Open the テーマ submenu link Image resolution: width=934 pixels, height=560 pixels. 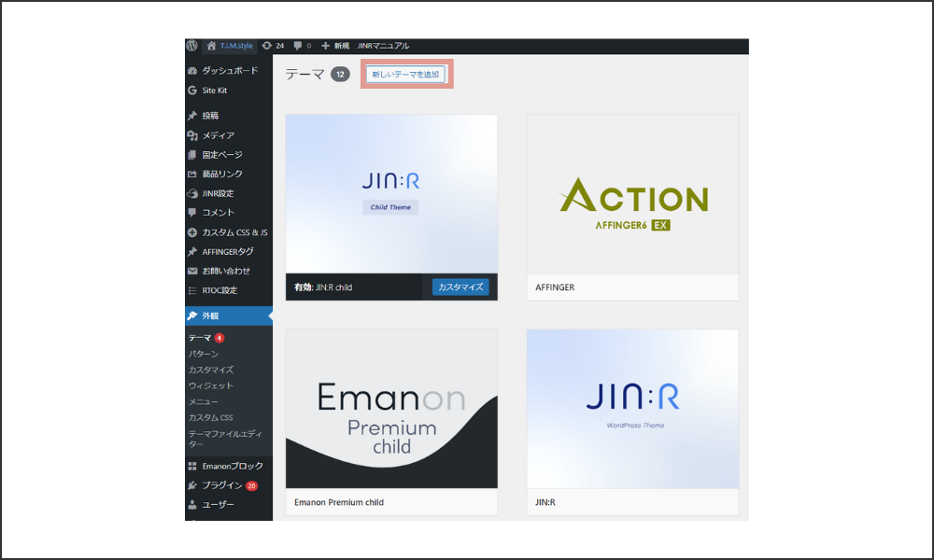tap(200, 338)
